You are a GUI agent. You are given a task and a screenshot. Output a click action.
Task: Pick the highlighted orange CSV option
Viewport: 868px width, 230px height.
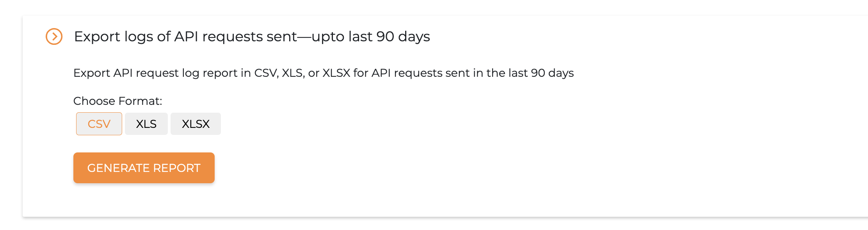tap(99, 124)
